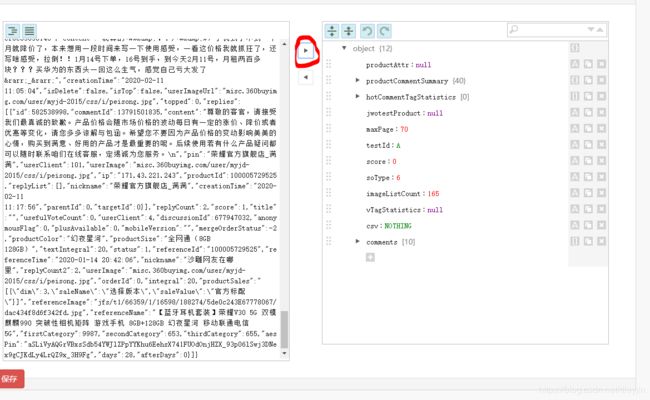Expand the hotCommentTagStatistics node

[x=357, y=96]
